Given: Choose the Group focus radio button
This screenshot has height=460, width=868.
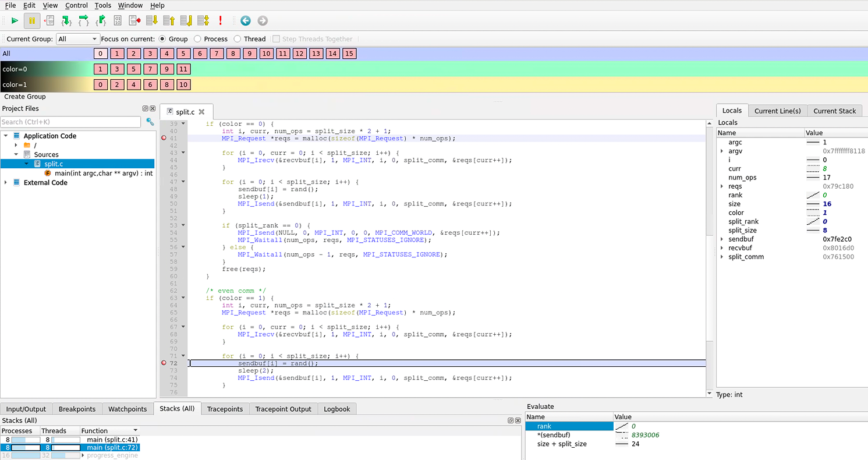Looking at the screenshot, I should (x=162, y=39).
